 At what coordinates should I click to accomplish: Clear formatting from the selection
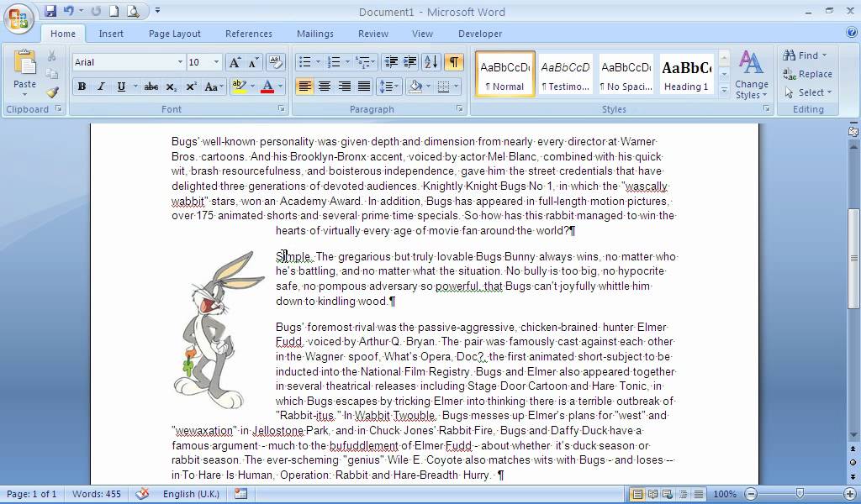click(276, 62)
